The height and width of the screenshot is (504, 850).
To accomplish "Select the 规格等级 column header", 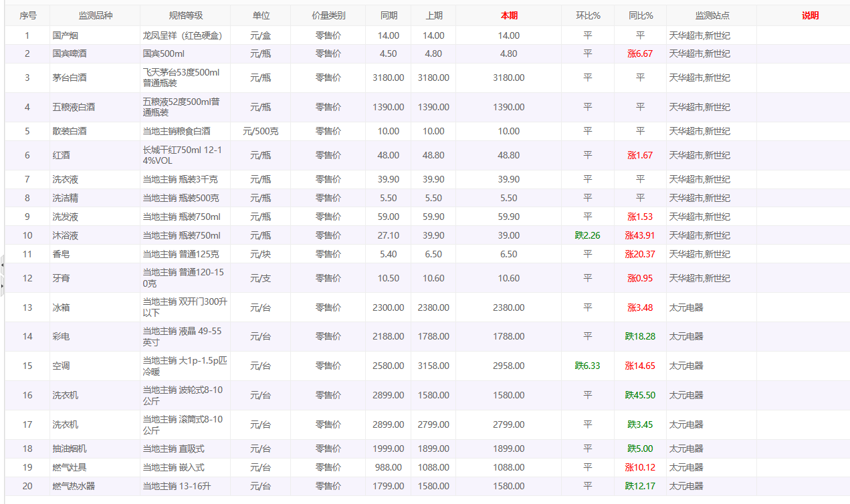I will (185, 15).
